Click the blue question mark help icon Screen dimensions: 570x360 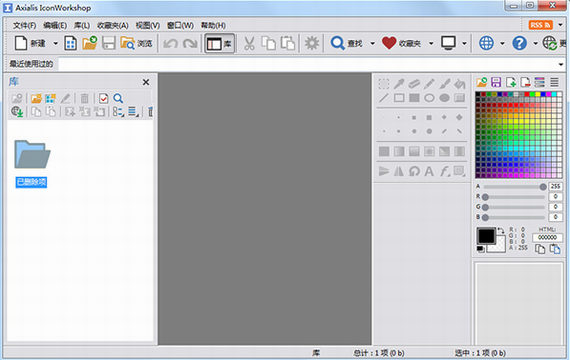click(x=519, y=44)
